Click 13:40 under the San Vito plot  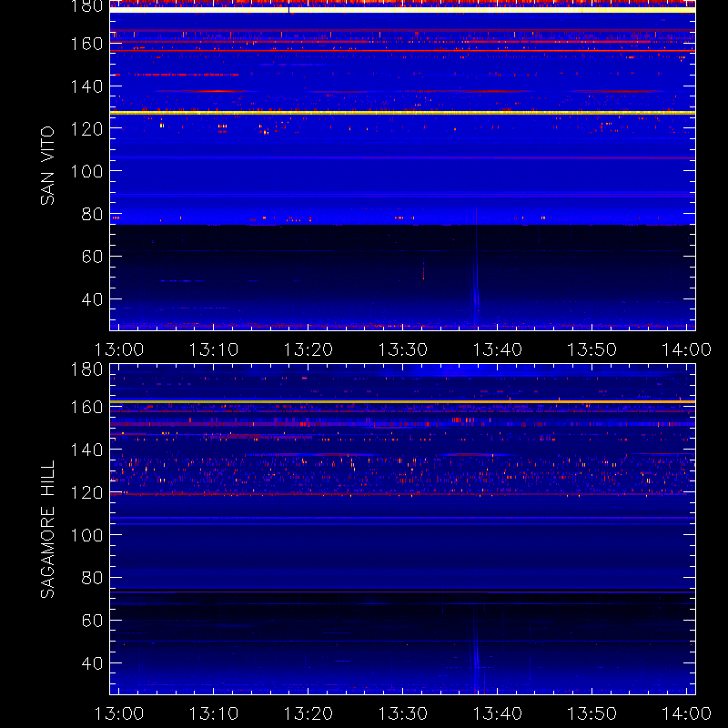[497, 349]
